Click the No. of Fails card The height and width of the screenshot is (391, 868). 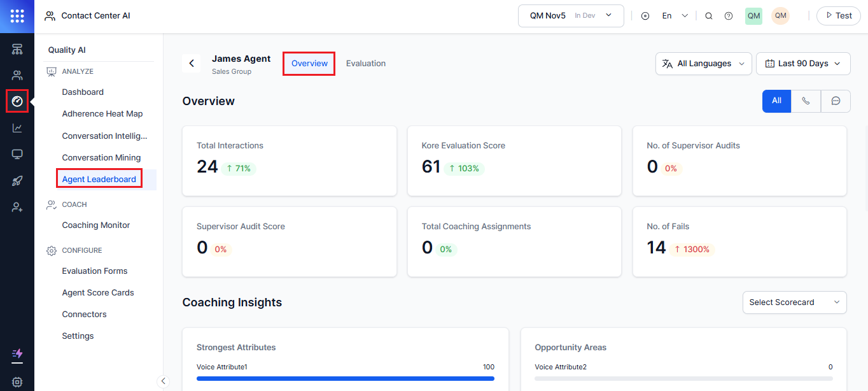coord(739,241)
